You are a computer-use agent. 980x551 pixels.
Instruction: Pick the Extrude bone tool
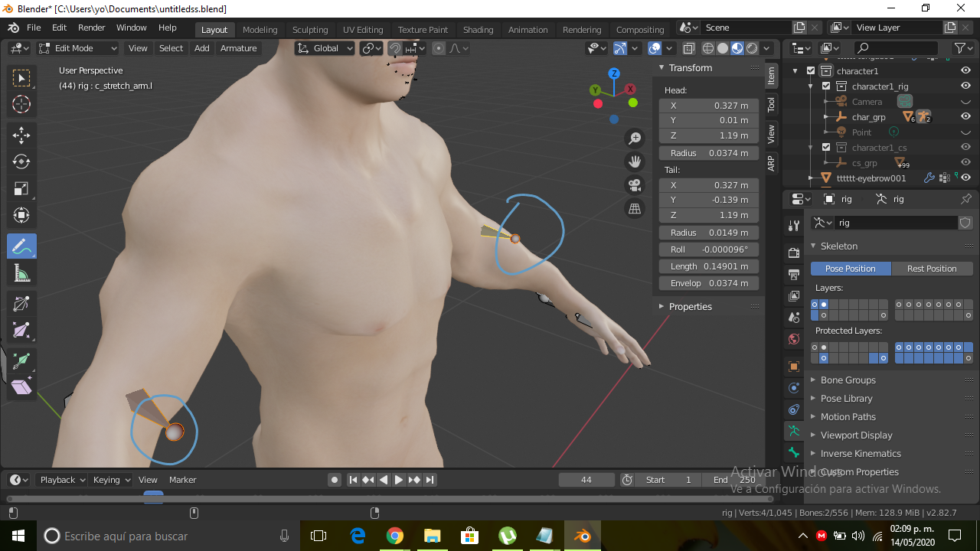tap(21, 361)
